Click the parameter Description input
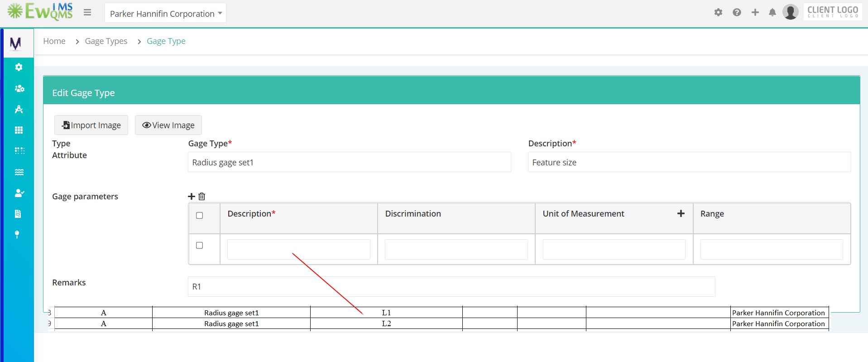 299,249
